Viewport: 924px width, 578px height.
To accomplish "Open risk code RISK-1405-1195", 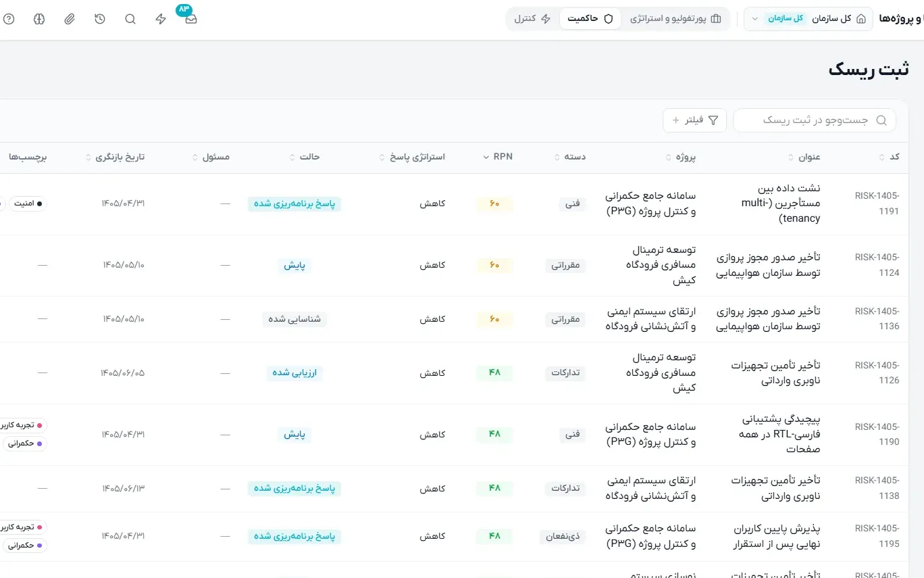I will [x=877, y=536].
